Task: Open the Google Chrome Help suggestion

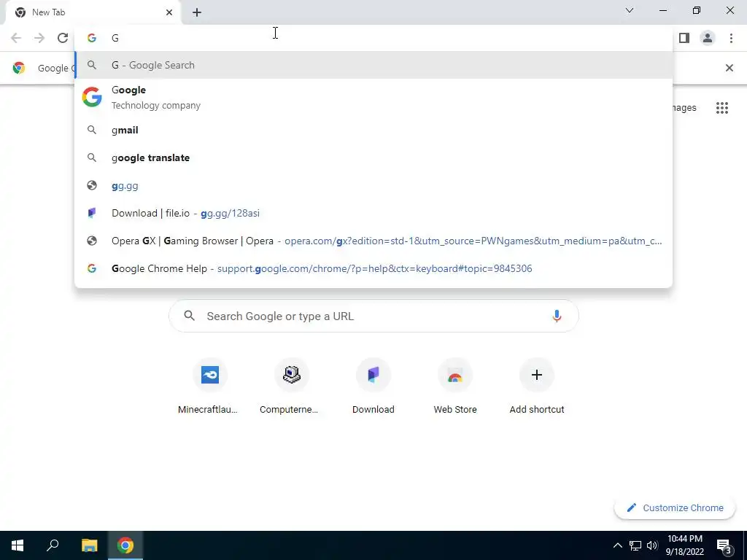Action: 373,268
